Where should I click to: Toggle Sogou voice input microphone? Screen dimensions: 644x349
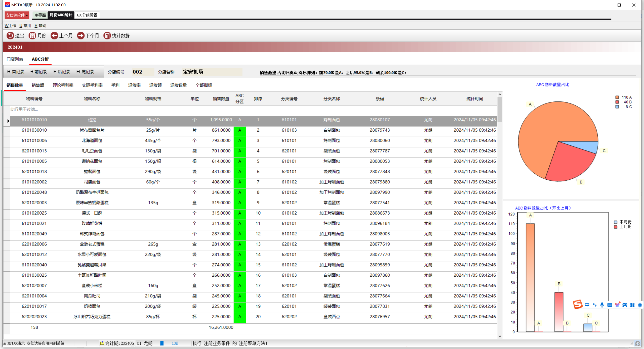(602, 305)
